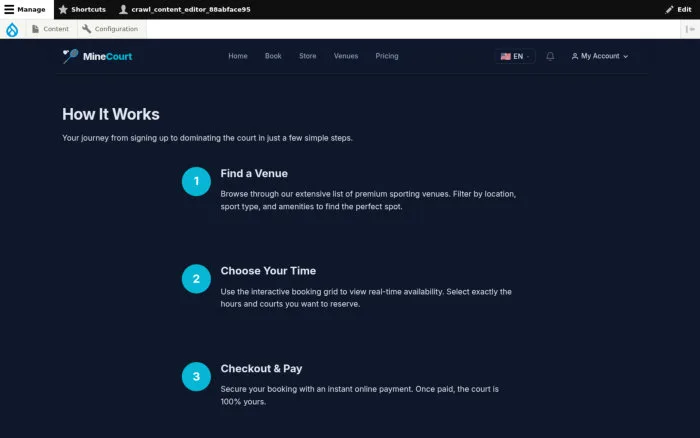The height and width of the screenshot is (438, 700).
Task: Open crawl_content_editor_88abface95 user menu
Action: (x=185, y=9)
